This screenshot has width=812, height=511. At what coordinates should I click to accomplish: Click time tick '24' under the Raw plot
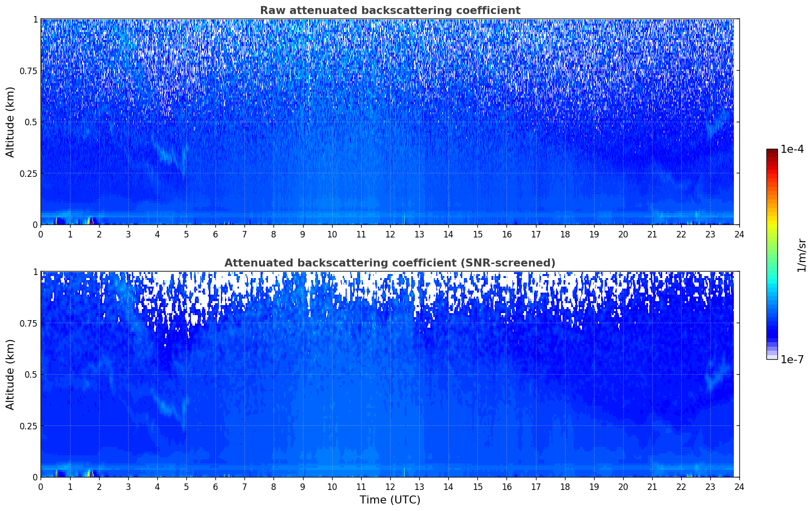[x=739, y=234]
